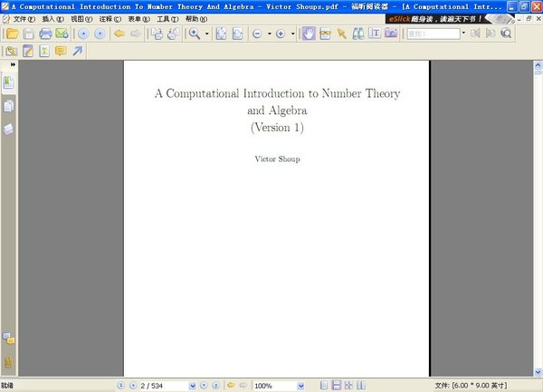This screenshot has height=392, width=543.
Task: Open the binoculars search tool
Action: pyautogui.click(x=357, y=33)
